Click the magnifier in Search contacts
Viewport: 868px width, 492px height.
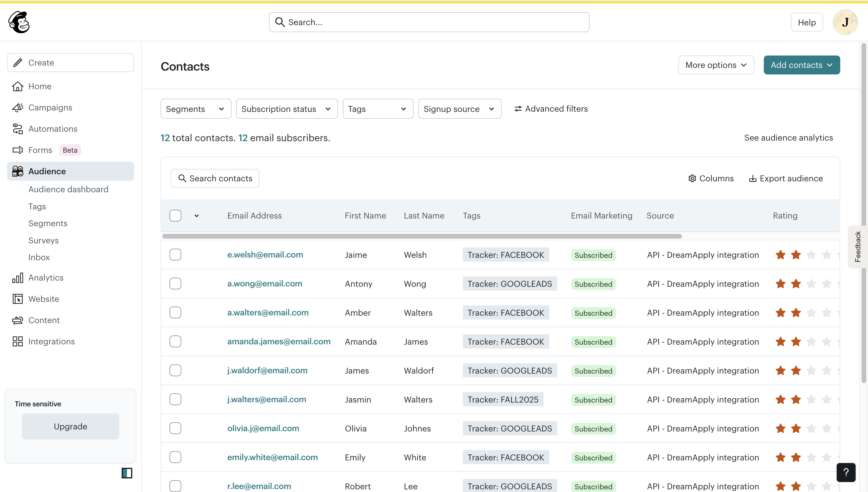click(x=182, y=178)
